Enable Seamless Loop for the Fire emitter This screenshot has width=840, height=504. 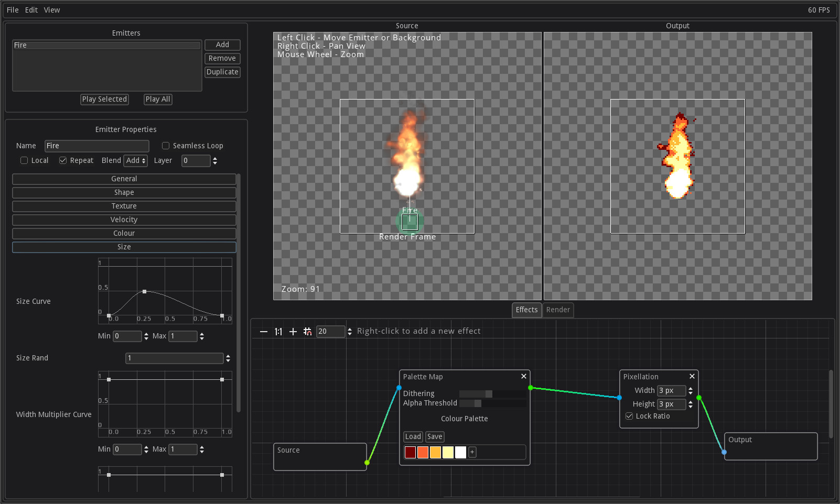point(166,146)
